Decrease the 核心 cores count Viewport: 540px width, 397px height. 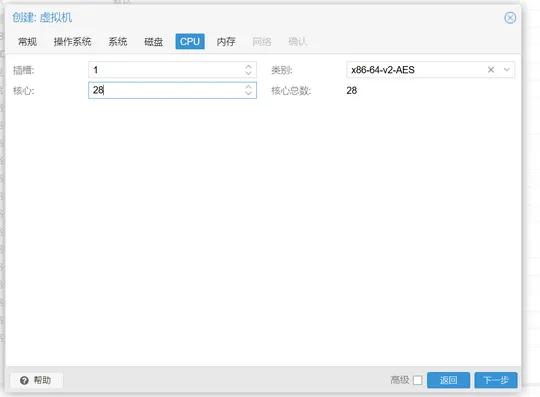coord(248,93)
